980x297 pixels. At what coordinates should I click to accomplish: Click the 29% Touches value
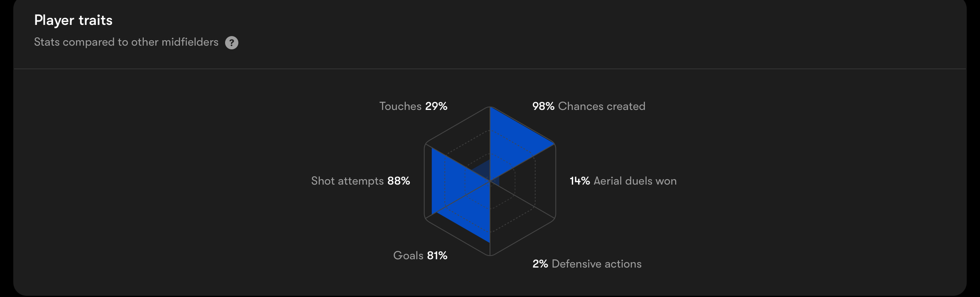436,106
